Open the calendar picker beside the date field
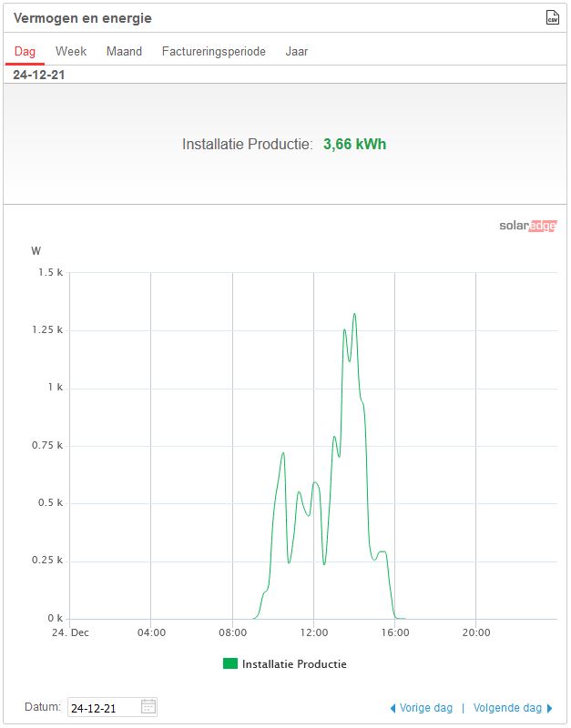The width and height of the screenshot is (571, 728). (148, 707)
